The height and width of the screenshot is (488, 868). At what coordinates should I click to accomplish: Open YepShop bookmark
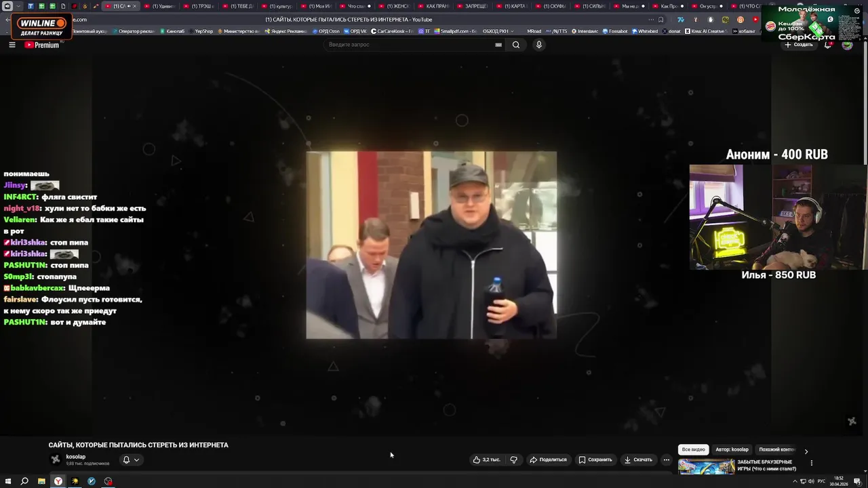201,31
